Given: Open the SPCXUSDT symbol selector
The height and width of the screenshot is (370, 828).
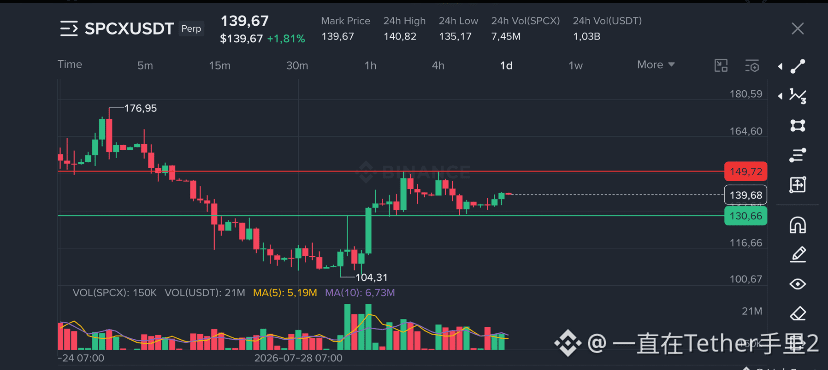Looking at the screenshot, I should 129,29.
